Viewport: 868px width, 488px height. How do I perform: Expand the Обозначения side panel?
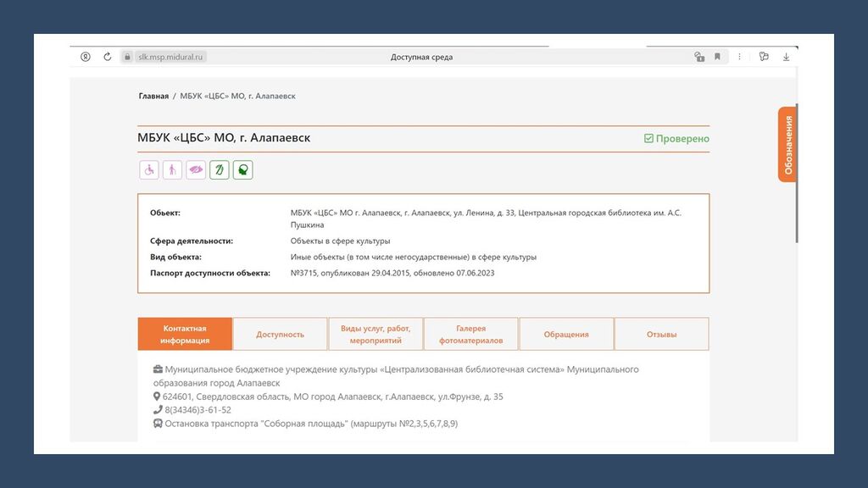(x=787, y=144)
